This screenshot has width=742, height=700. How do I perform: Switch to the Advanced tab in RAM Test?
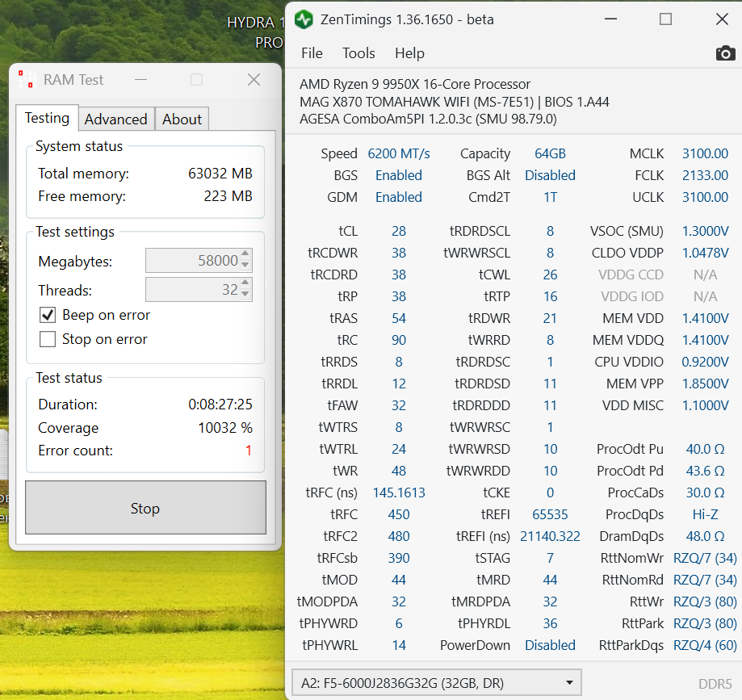[116, 119]
